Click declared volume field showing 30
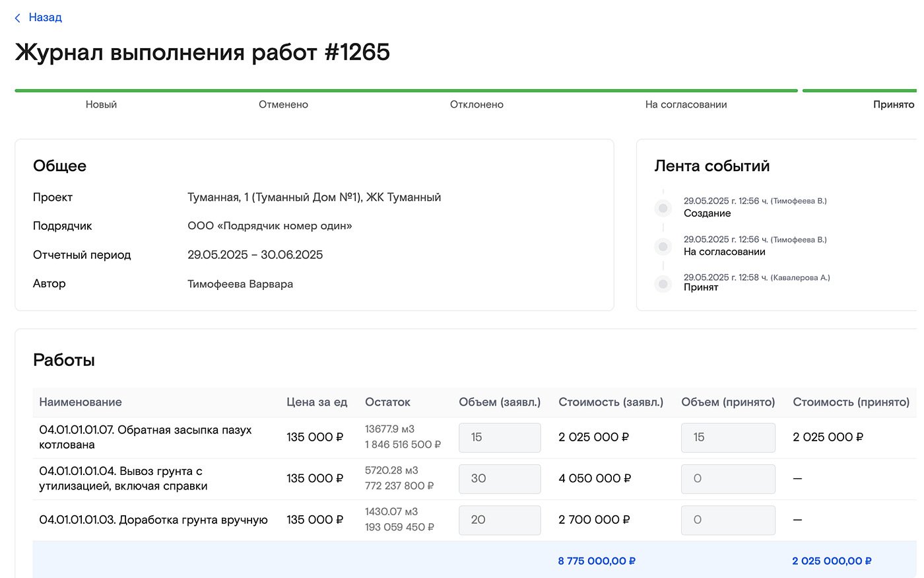This screenshot has height=578, width=924. click(500, 479)
